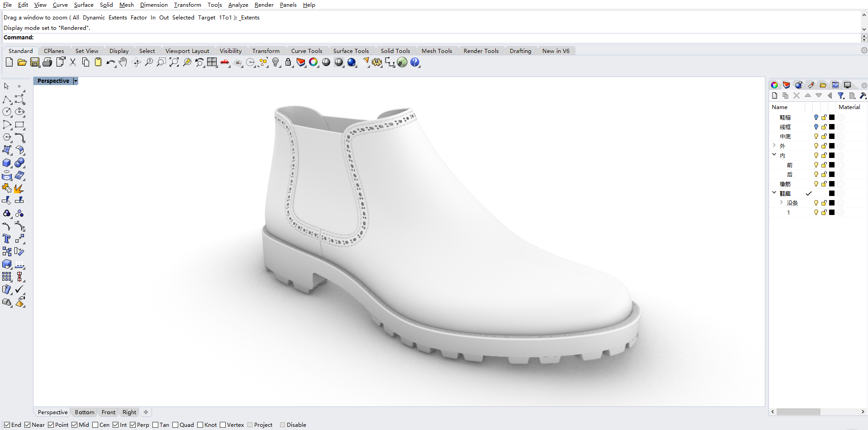Switch to the Front viewport tab
The width and height of the screenshot is (868, 430).
tap(108, 412)
